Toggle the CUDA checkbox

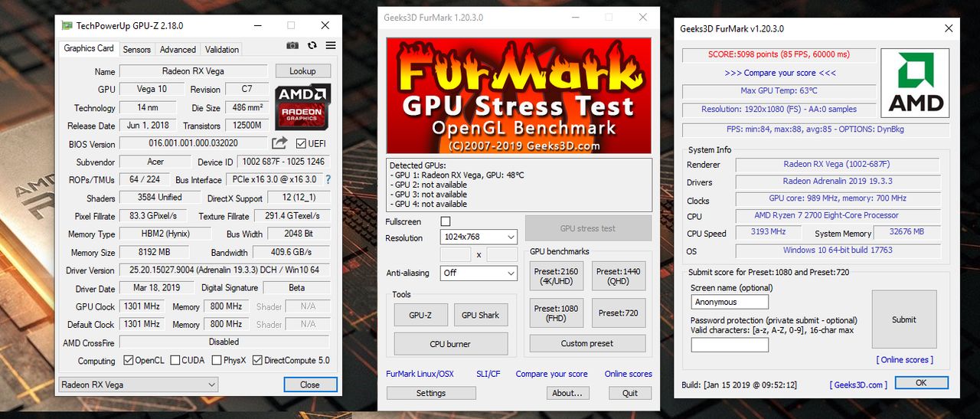(175, 360)
